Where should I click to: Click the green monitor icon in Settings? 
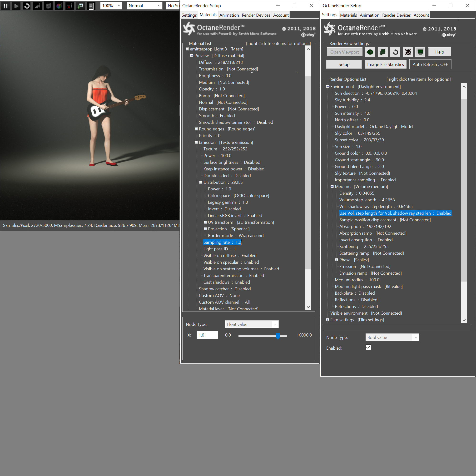tap(420, 52)
